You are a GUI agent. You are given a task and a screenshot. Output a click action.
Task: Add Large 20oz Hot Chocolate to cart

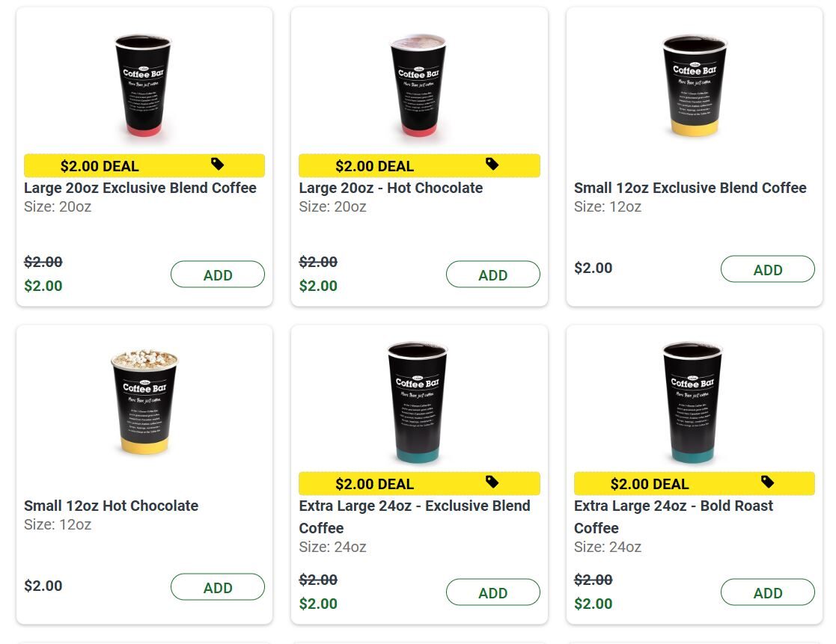click(x=492, y=275)
